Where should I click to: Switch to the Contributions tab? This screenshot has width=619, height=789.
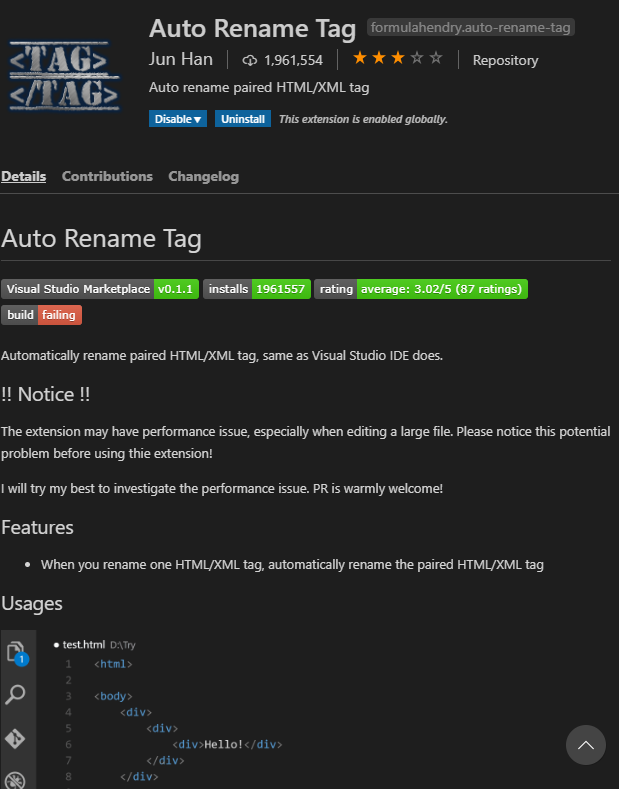tap(107, 176)
